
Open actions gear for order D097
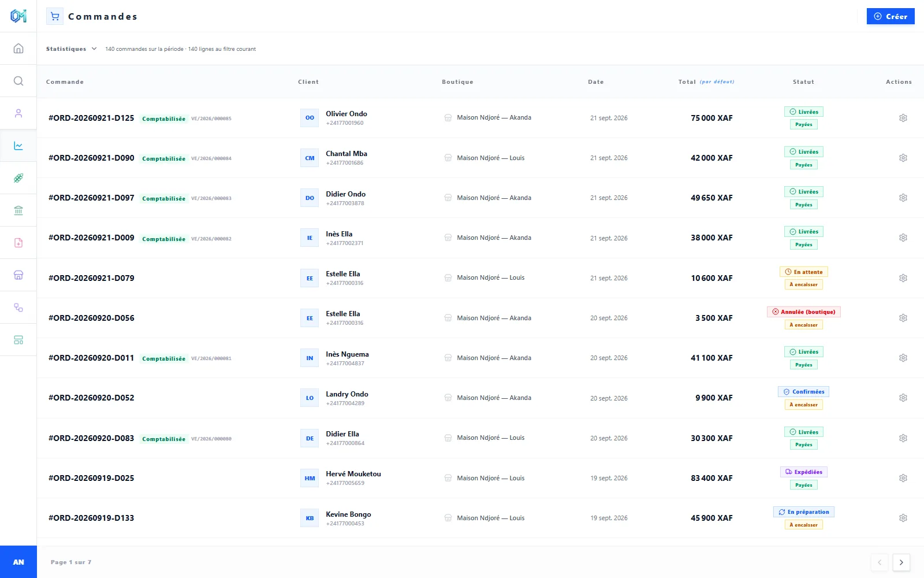pos(903,198)
